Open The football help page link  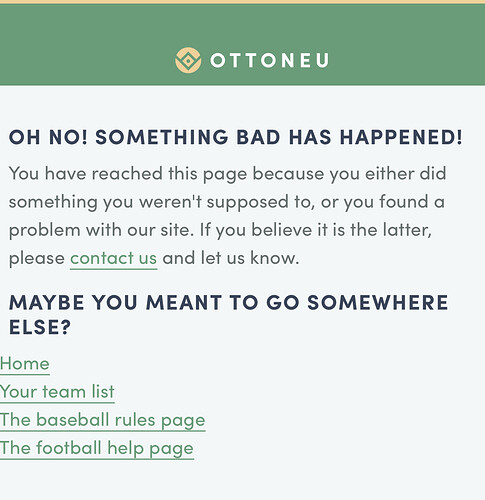click(x=97, y=448)
